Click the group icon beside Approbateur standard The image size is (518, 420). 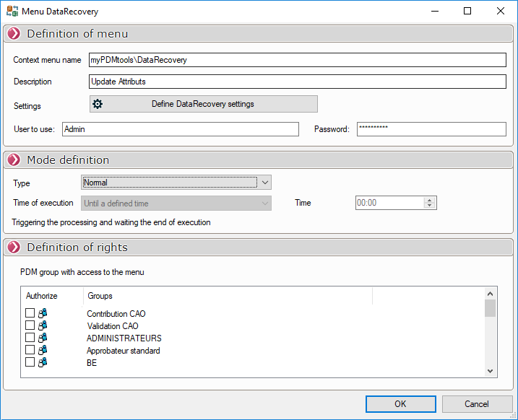click(43, 350)
